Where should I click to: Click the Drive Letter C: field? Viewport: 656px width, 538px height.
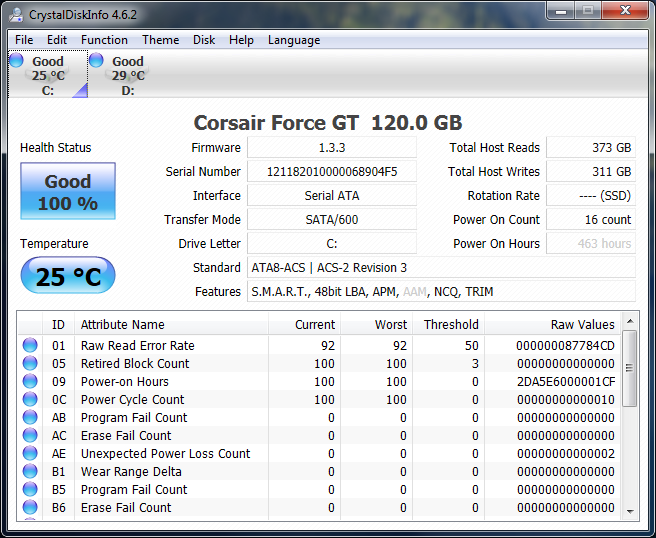[x=332, y=243]
